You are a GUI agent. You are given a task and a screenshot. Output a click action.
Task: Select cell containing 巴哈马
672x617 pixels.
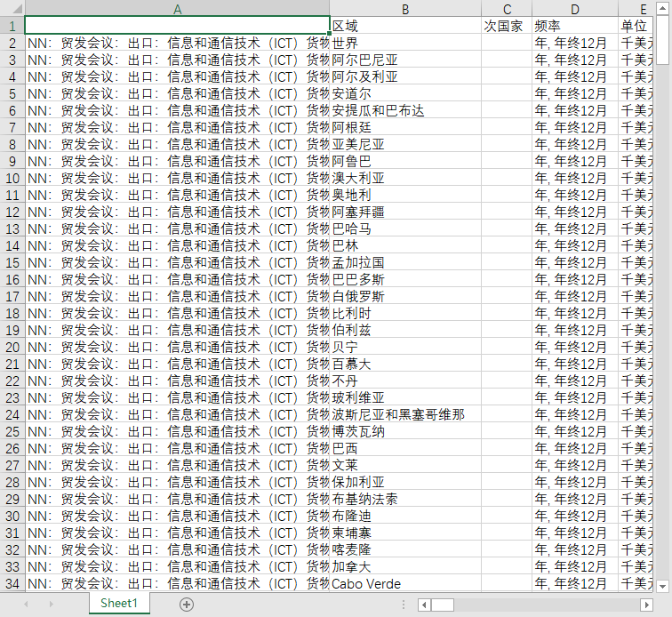pyautogui.click(x=405, y=228)
